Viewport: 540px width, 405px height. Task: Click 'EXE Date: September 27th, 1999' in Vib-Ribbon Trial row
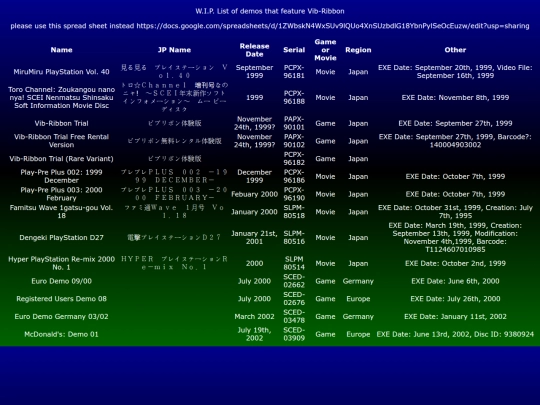coord(455,123)
